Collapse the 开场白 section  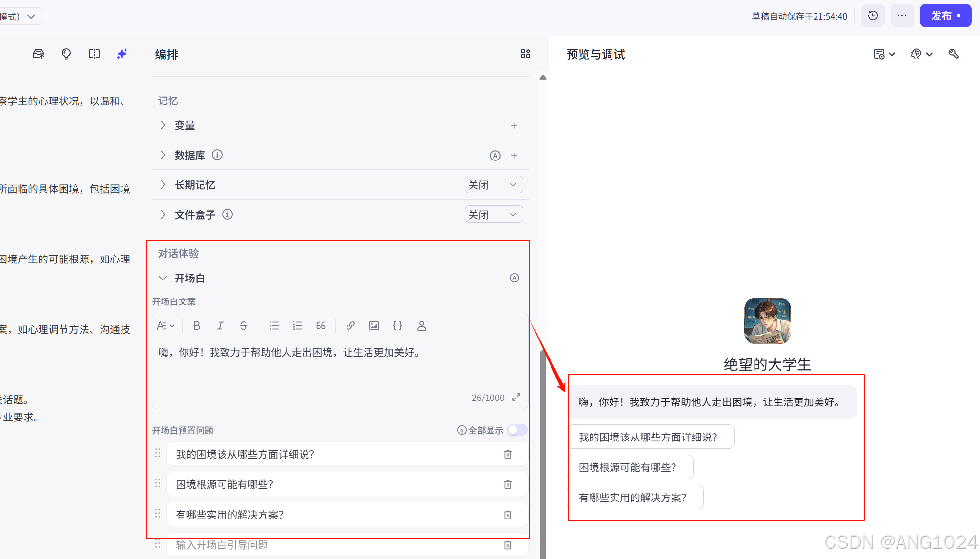[x=163, y=278]
